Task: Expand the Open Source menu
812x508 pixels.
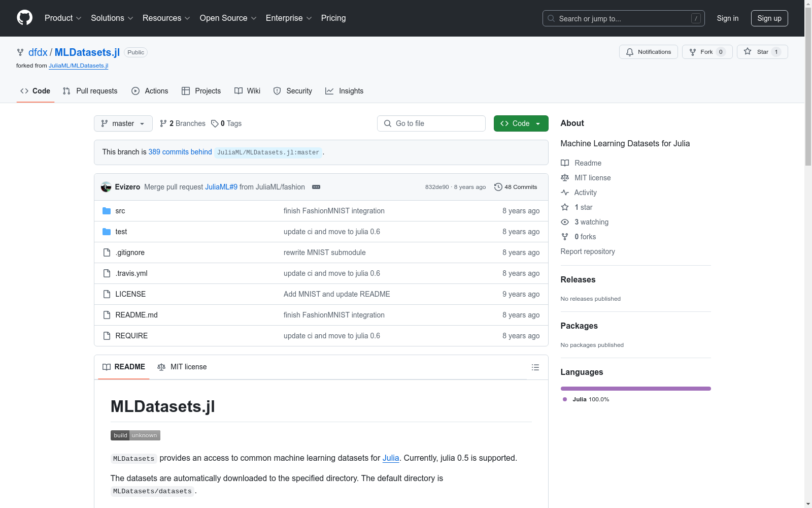Action: (x=228, y=18)
